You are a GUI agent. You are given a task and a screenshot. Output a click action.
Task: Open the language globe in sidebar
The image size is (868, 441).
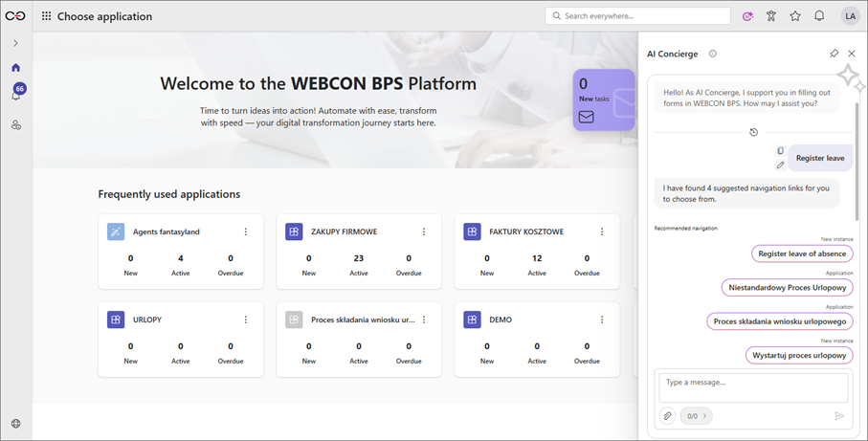15,424
